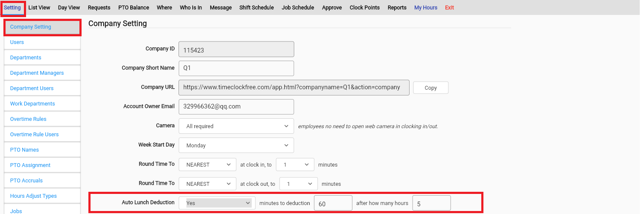Viewport: 644px width, 214px height.
Task: Open clock-in Round Time To NEAREST dropdown
Action: click(208, 164)
